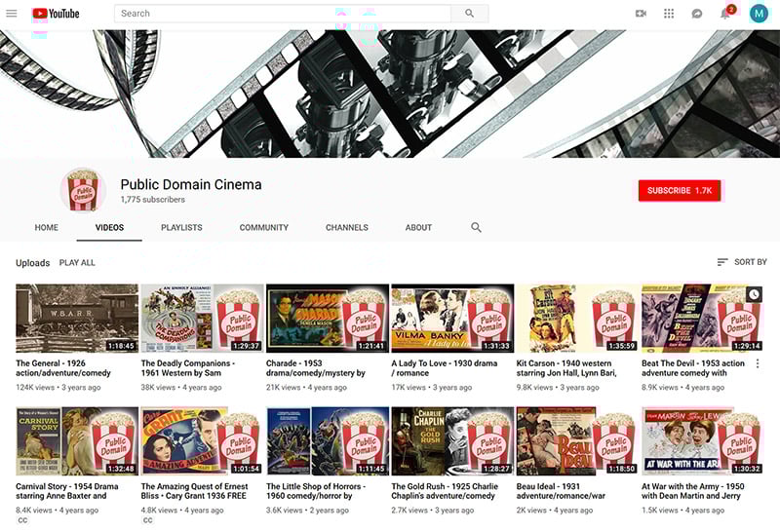Click title Beau Ideal - 1931
Screen dimensions: 780x532
pyautogui.click(x=562, y=491)
